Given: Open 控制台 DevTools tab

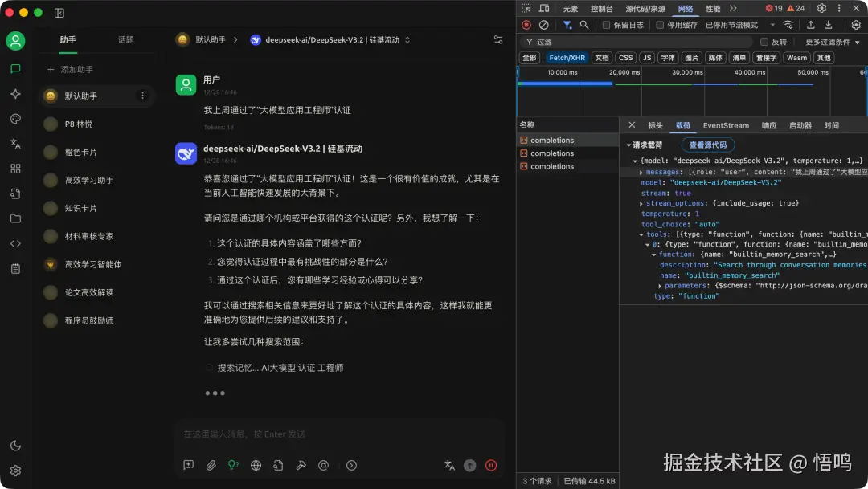Looking at the screenshot, I should coord(601,8).
